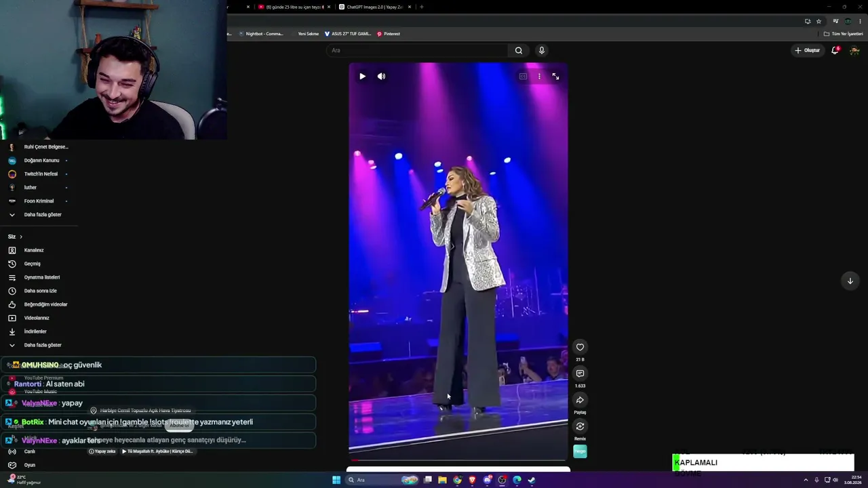This screenshot has height=488, width=868.
Task: Open the Tü Maşallah ft. Aybüke sound link
Action: coord(158,451)
